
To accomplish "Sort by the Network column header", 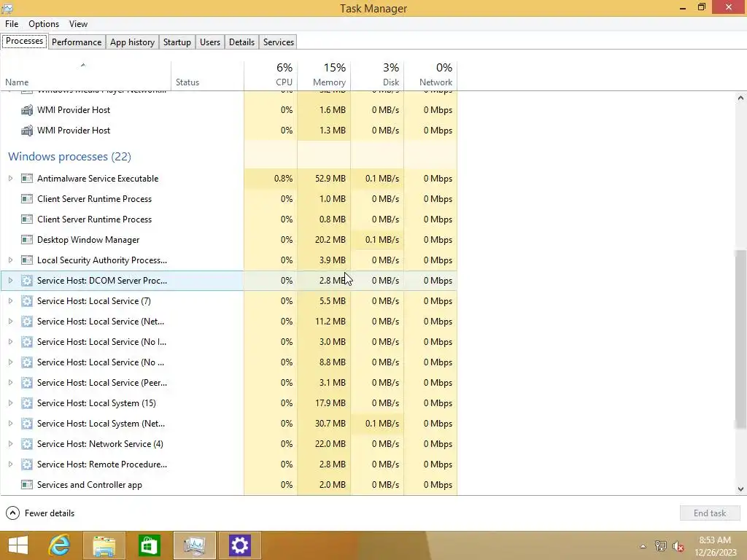I will point(430,75).
